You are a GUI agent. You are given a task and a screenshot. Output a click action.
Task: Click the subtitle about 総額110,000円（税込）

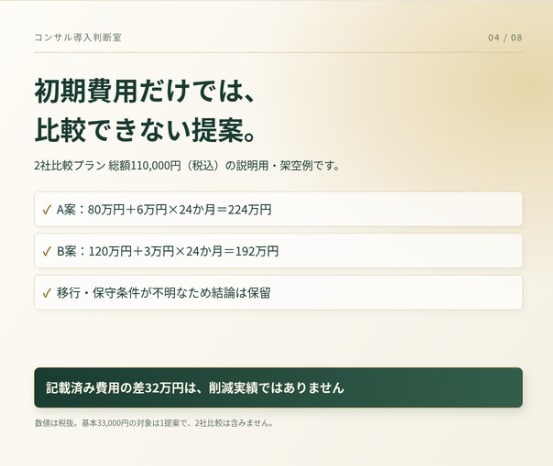coord(187,165)
